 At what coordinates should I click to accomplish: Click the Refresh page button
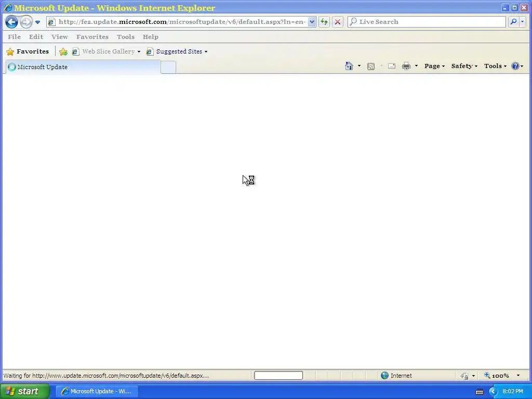[x=324, y=22]
